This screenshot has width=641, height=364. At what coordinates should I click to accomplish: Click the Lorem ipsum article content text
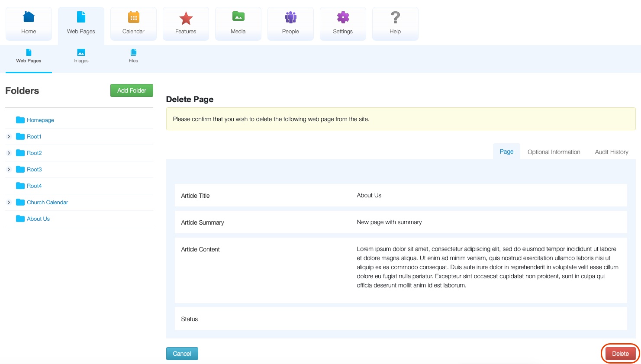point(487,267)
